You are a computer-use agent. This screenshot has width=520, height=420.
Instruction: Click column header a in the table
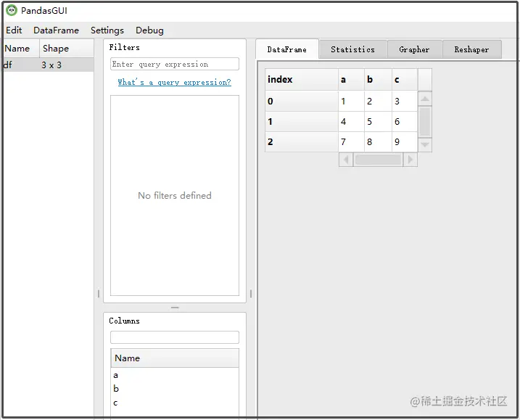click(x=351, y=80)
